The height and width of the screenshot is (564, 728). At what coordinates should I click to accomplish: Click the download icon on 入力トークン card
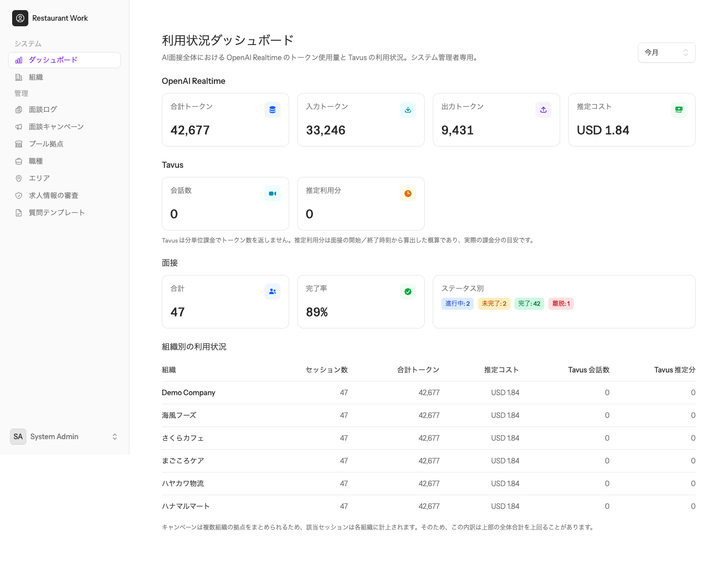click(408, 110)
